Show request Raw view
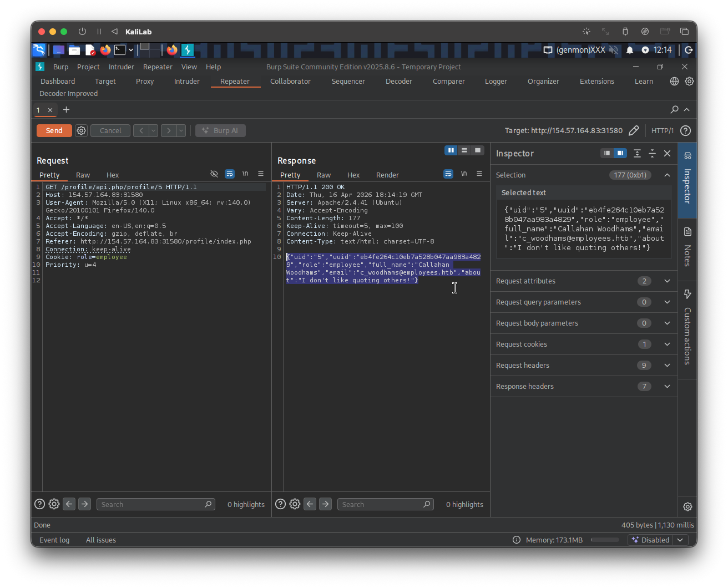 point(83,175)
